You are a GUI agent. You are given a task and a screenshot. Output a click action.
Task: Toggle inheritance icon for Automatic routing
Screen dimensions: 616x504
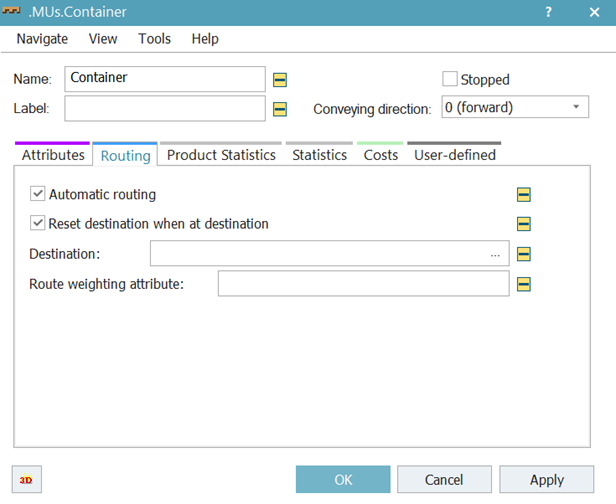coord(523,195)
